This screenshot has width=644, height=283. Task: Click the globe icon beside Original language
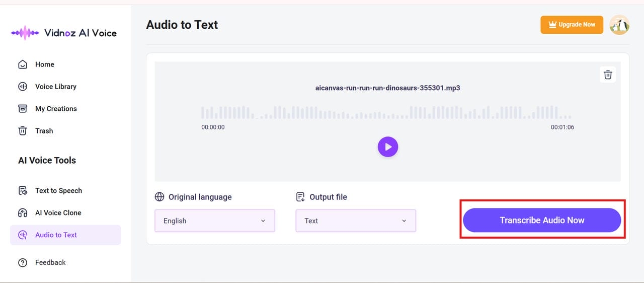pyautogui.click(x=159, y=197)
